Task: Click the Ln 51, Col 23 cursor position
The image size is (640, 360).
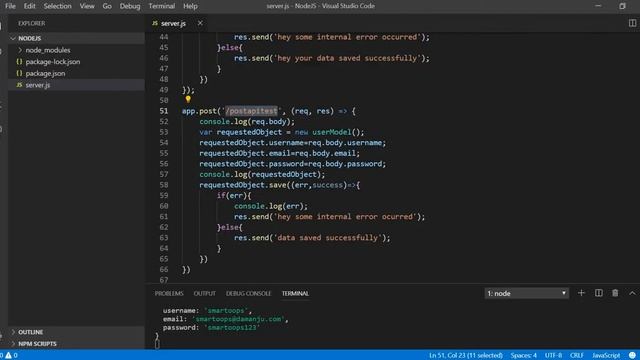Action: click(x=466, y=356)
